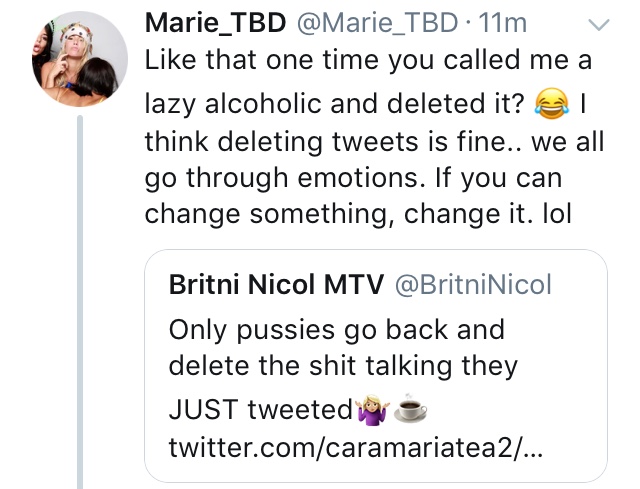Click the crying-laughing emoji in the tweet
The image size is (640, 489).
(552, 103)
